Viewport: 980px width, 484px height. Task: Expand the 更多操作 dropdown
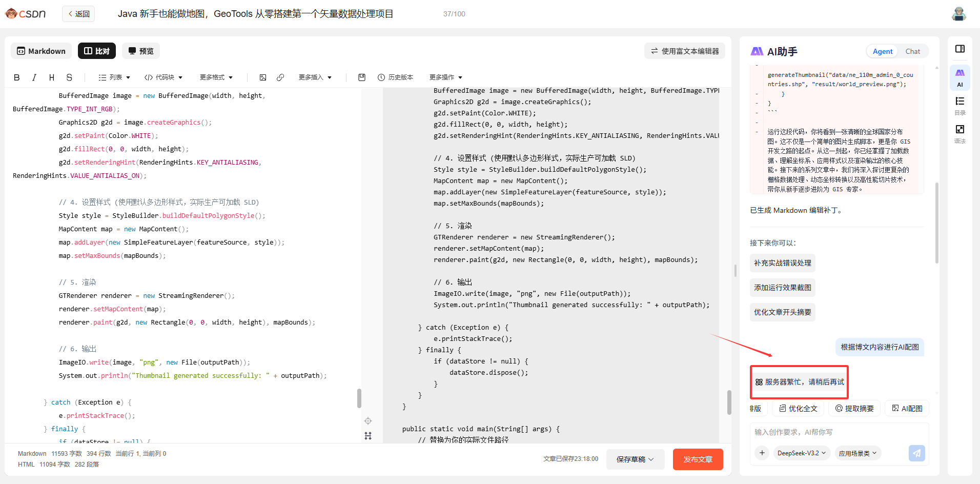pyautogui.click(x=446, y=77)
